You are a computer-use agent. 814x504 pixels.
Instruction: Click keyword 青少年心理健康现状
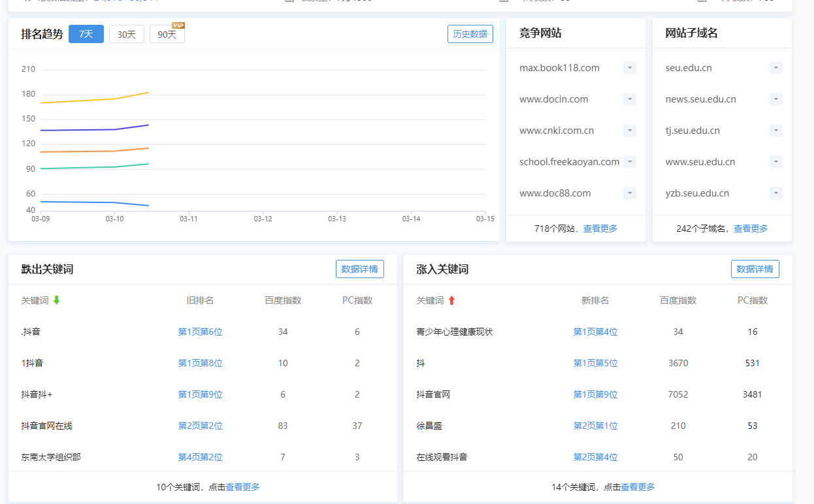click(x=455, y=332)
